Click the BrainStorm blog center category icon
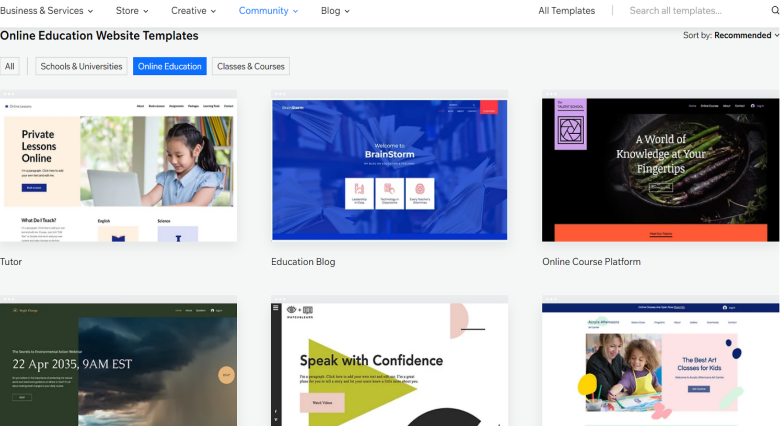The width and height of the screenshot is (780, 426). [x=390, y=194]
